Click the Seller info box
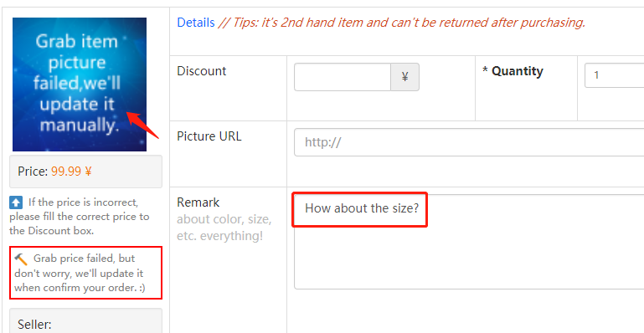The width and height of the screenshot is (644, 333). [86, 320]
